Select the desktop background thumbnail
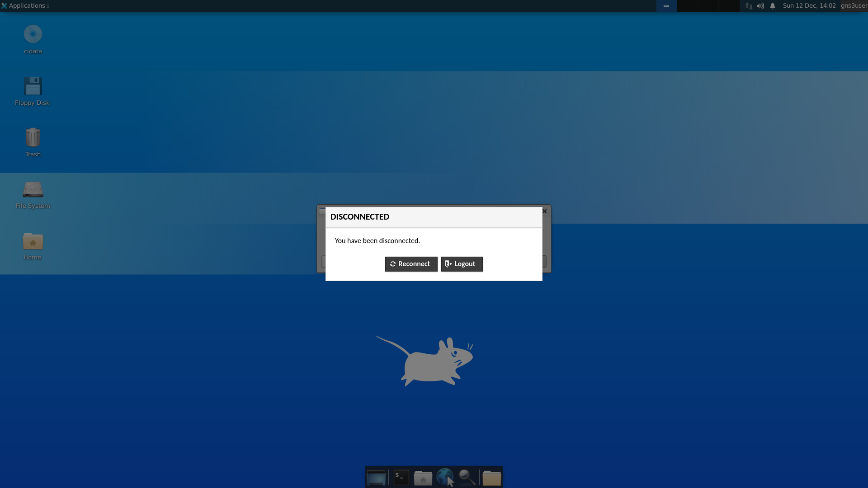Screen dimensions: 868x488 [376, 477]
